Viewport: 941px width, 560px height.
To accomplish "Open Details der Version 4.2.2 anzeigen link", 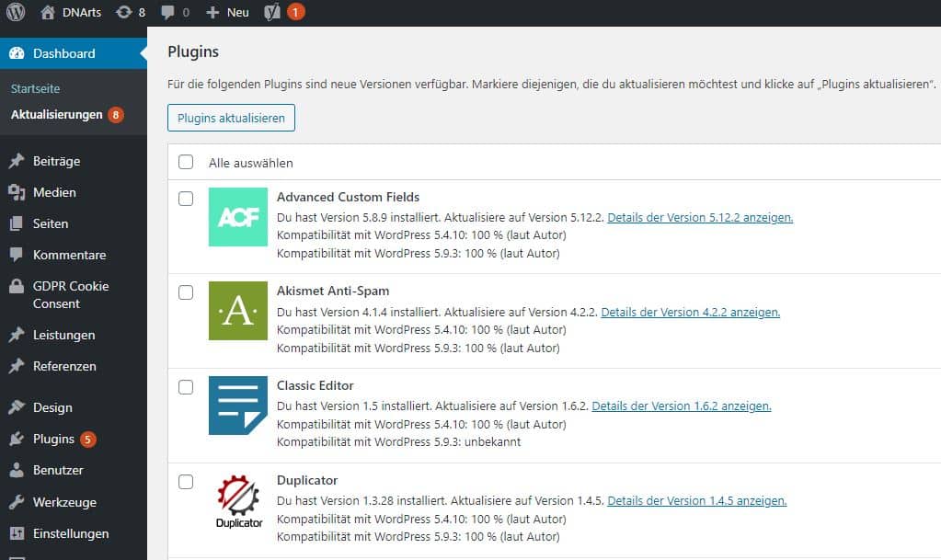I will (690, 312).
